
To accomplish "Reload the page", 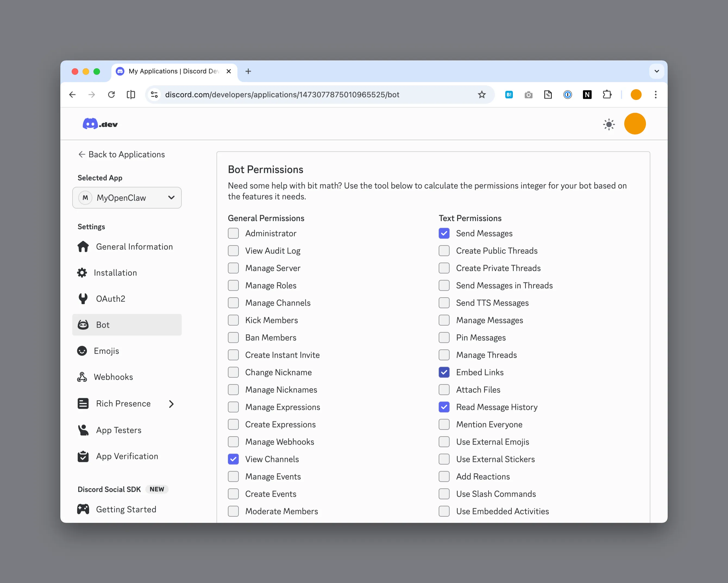I will click(x=111, y=95).
